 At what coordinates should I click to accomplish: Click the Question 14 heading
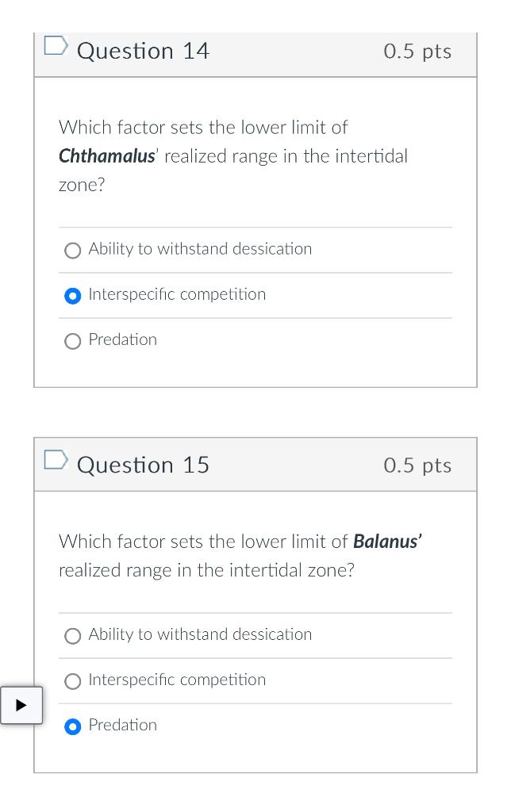[143, 50]
